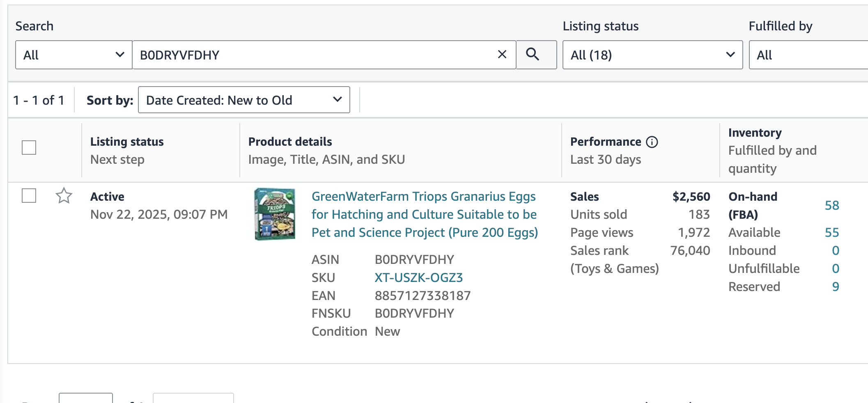The width and height of the screenshot is (868, 403).
Task: Open the Fulfilled by All dropdown
Action: tap(808, 55)
